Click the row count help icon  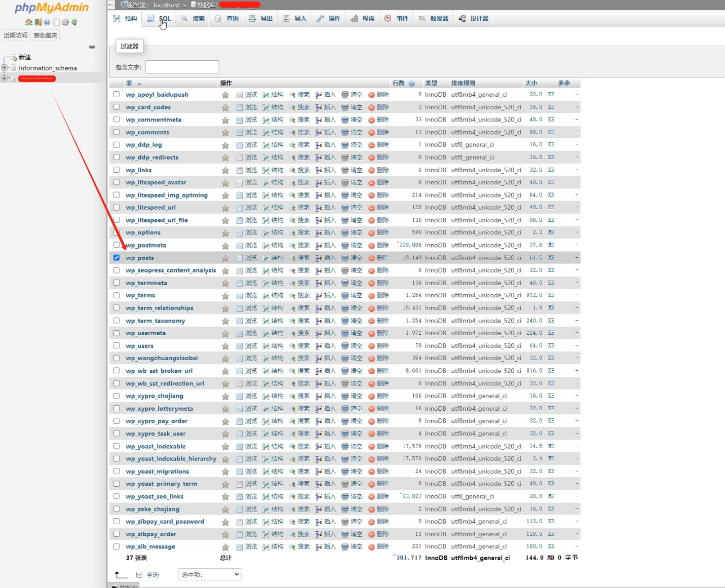click(412, 84)
